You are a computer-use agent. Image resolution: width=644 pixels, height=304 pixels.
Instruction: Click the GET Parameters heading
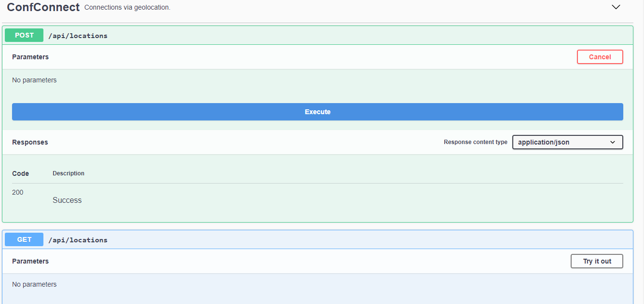coord(30,261)
